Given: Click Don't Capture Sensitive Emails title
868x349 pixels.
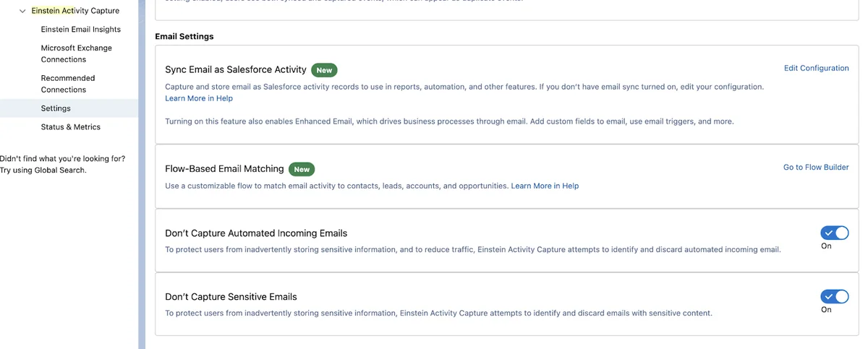Looking at the screenshot, I should point(231,297).
